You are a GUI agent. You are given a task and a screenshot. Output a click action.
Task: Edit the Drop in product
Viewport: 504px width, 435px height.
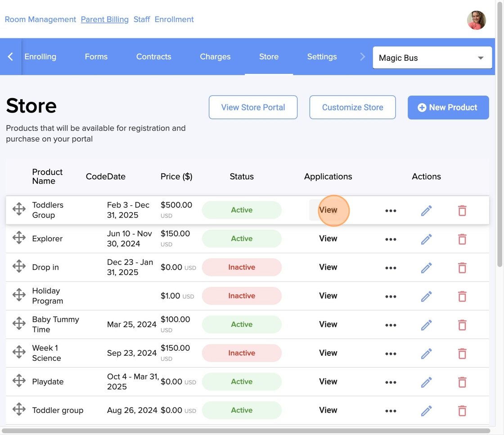pyautogui.click(x=426, y=268)
